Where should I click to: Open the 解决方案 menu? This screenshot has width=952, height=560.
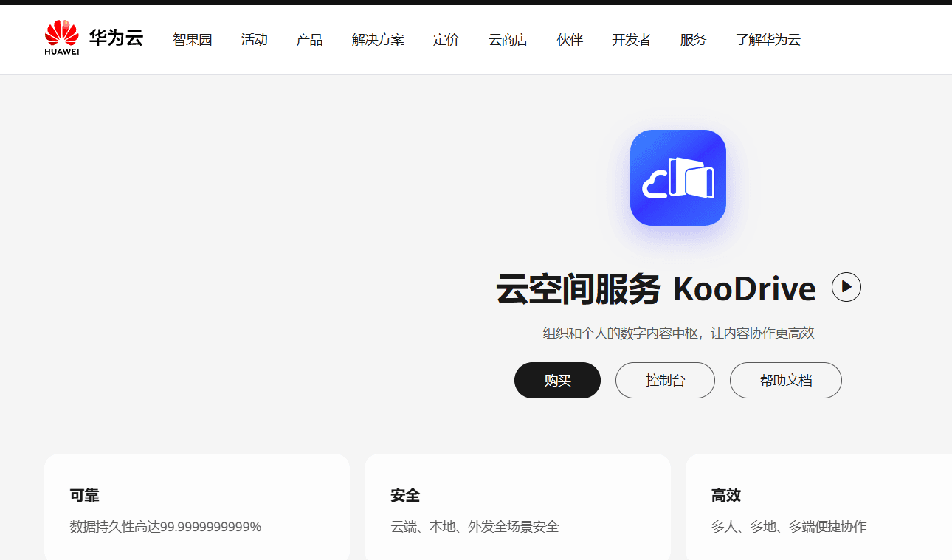click(x=378, y=40)
